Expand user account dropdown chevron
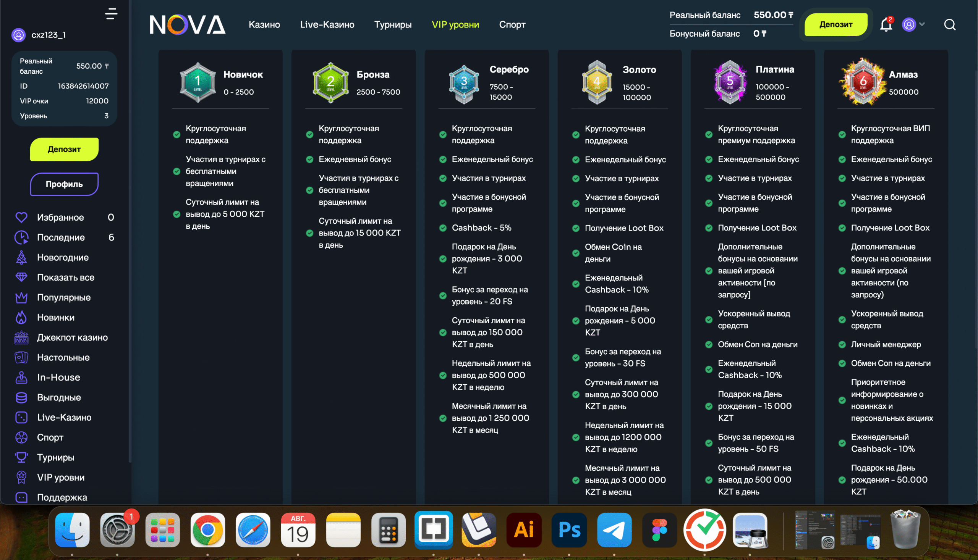This screenshot has width=978, height=560. 922,24
